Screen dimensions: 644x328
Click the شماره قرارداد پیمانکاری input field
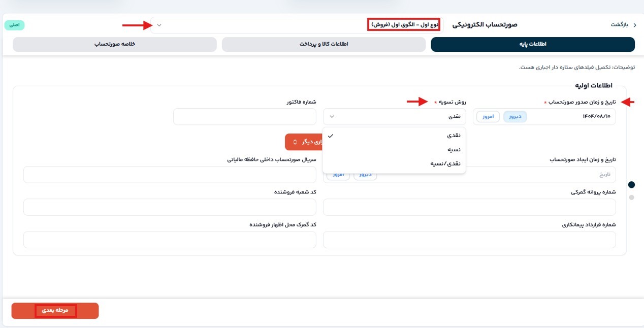tap(469, 240)
